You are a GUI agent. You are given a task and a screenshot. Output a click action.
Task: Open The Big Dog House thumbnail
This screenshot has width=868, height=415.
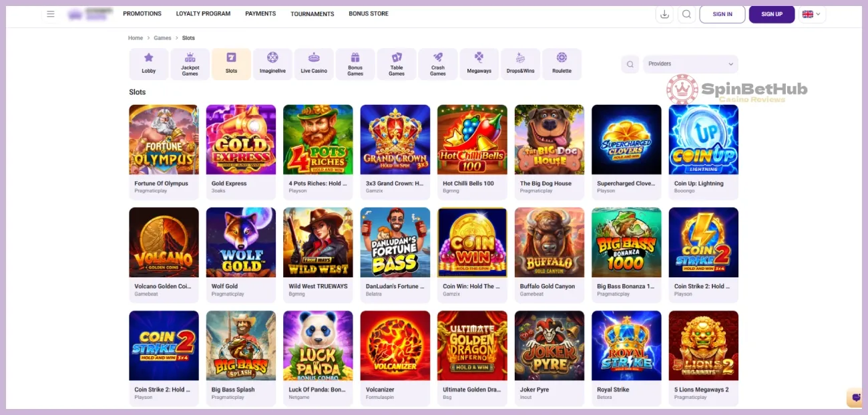tap(550, 140)
